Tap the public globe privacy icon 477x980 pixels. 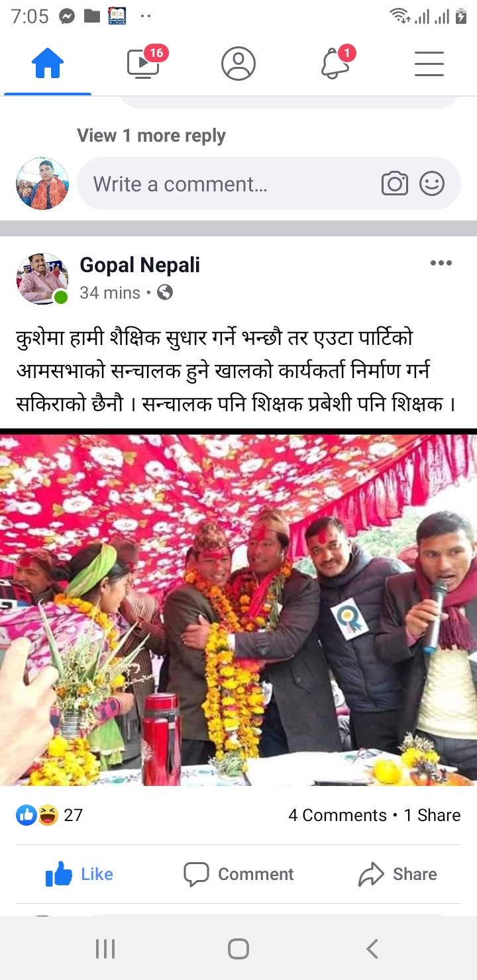pos(165,292)
